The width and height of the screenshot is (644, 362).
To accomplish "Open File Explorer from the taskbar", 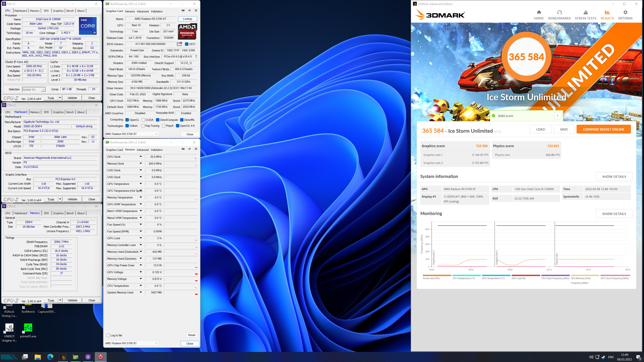I will click(38, 357).
